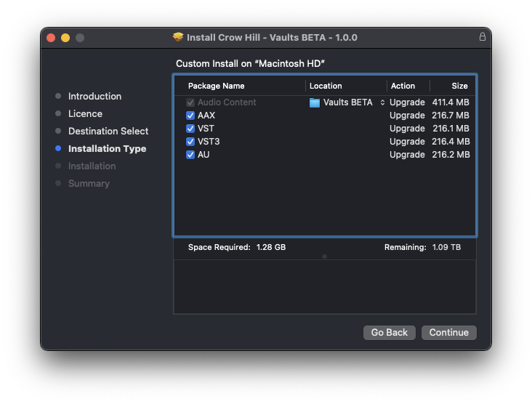
Task: Uncheck the AAX package checkbox
Action: tap(190, 116)
